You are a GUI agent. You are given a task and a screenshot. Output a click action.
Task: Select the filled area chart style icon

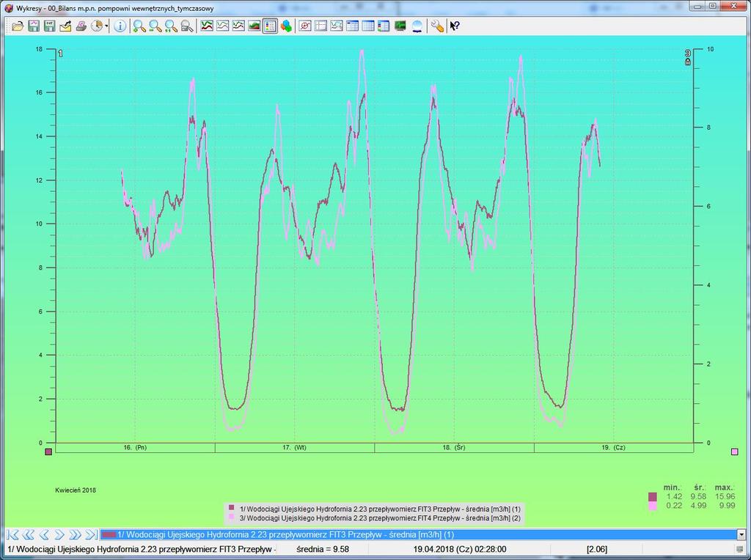(254, 26)
